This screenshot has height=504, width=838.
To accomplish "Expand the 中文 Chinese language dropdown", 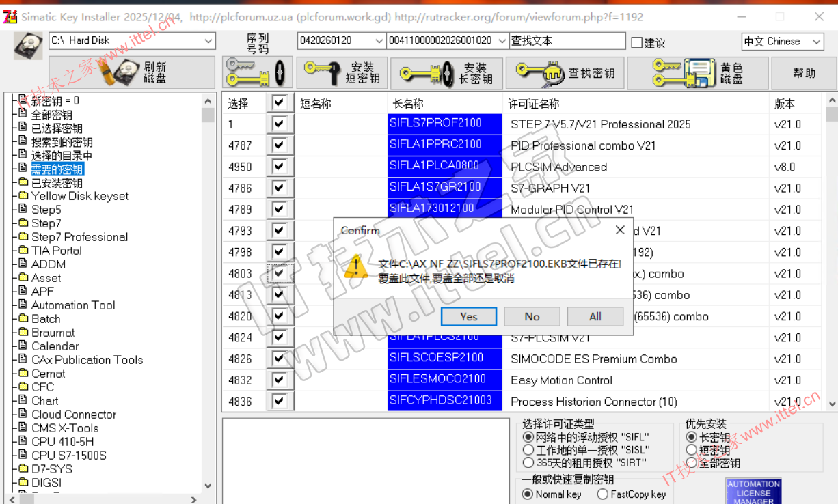I will click(816, 42).
